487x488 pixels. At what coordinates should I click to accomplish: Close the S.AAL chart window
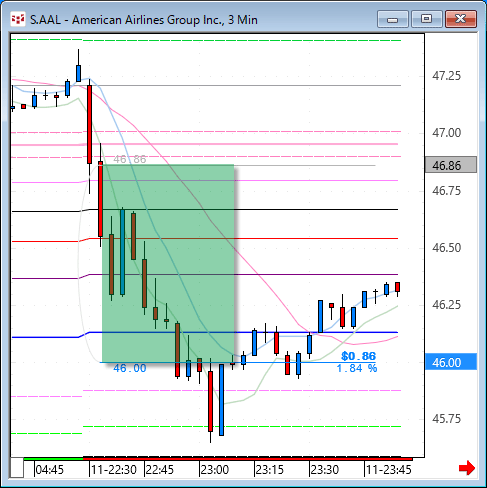pyautogui.click(x=461, y=19)
